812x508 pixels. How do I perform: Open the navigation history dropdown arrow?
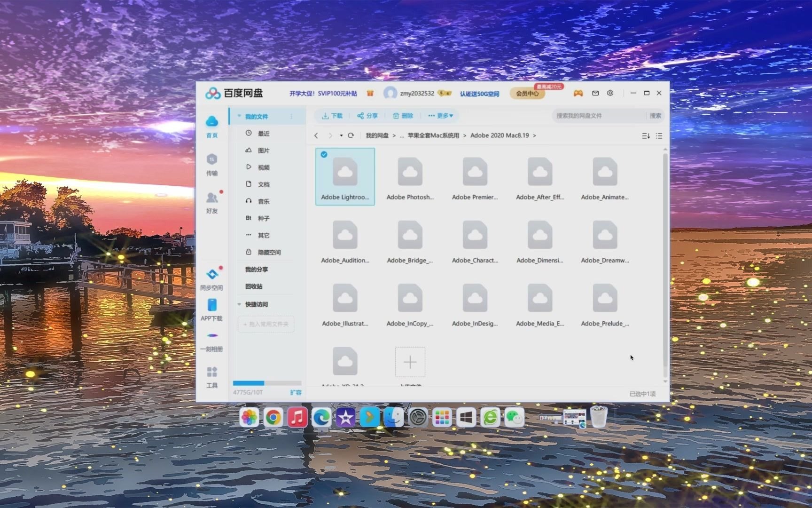coord(341,135)
